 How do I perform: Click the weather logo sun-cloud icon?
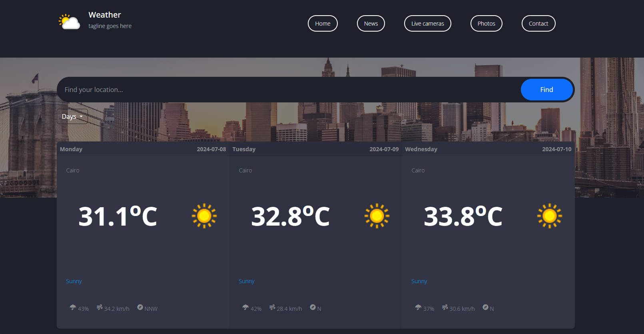pyautogui.click(x=70, y=22)
